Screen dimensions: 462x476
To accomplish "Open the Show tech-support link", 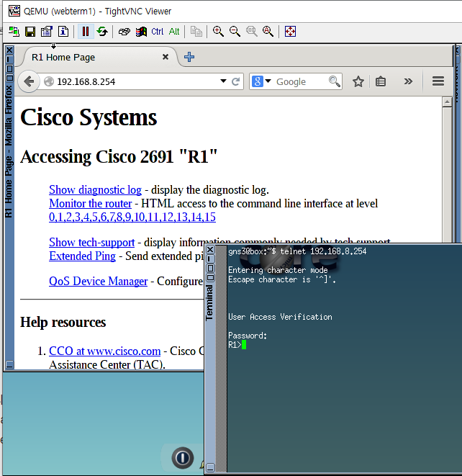I will point(91,242).
